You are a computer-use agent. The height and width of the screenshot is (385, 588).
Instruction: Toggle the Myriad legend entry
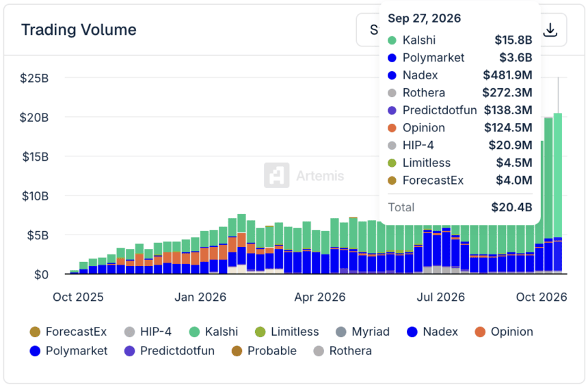[x=362, y=332]
